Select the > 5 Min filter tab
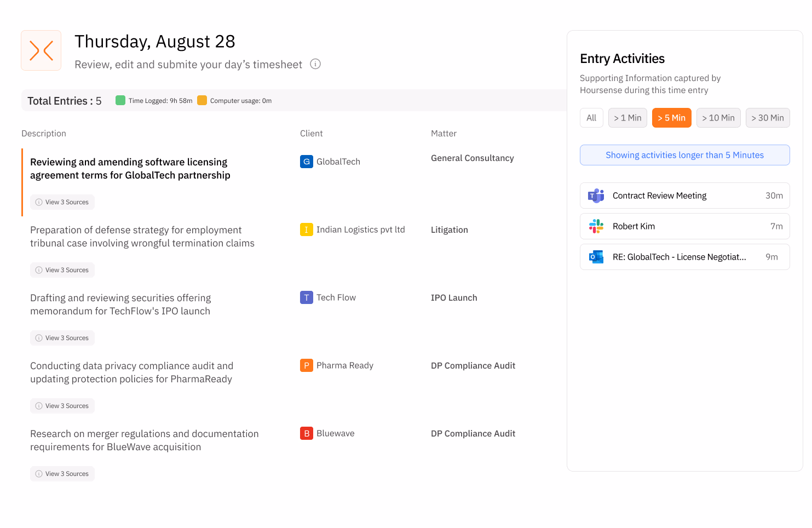Screen dimensions: 812x528 (671, 117)
